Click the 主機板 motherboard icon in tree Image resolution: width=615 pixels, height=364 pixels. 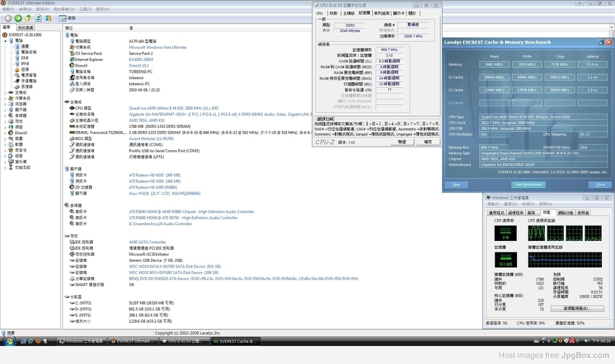click(x=11, y=93)
